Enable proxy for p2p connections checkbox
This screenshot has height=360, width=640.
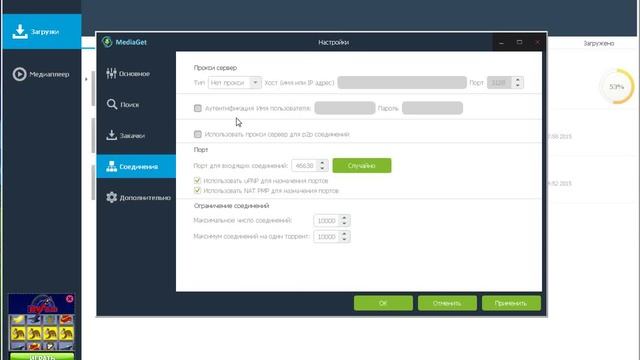[198, 134]
